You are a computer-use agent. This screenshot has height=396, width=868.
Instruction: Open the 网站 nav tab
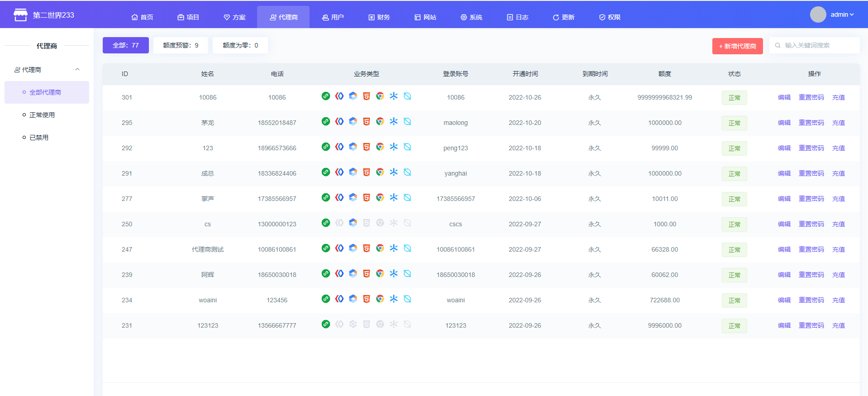tap(425, 17)
